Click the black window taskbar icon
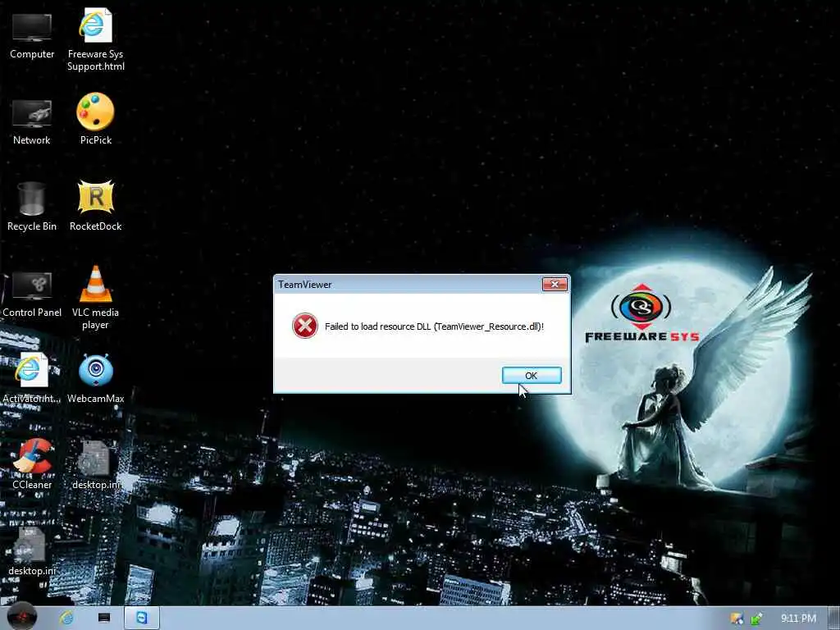The height and width of the screenshot is (630, 840). coord(104,618)
